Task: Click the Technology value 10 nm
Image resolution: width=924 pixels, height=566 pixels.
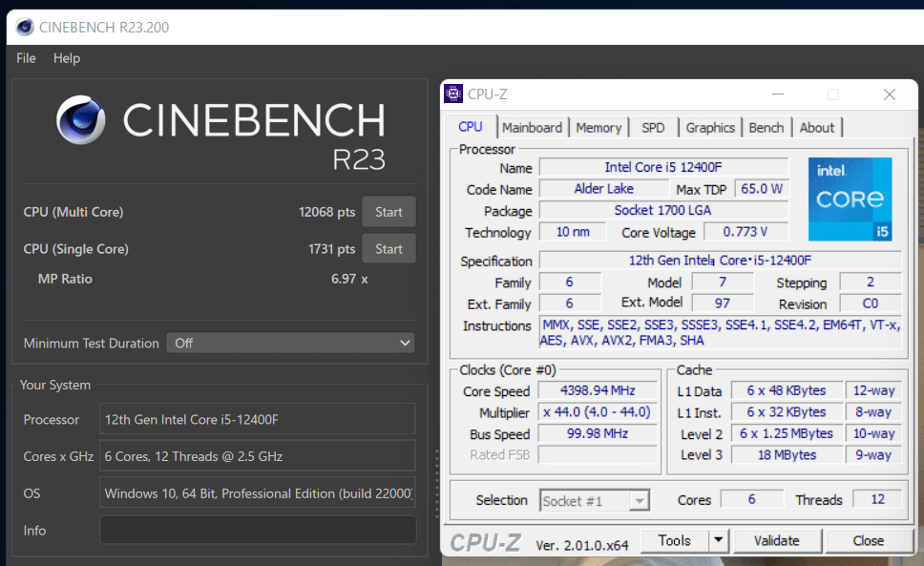Action: pos(573,232)
